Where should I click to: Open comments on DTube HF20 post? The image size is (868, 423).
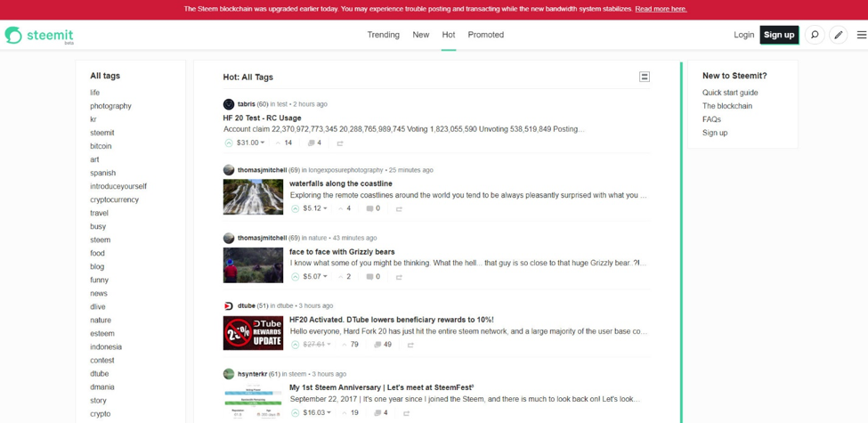tap(383, 345)
